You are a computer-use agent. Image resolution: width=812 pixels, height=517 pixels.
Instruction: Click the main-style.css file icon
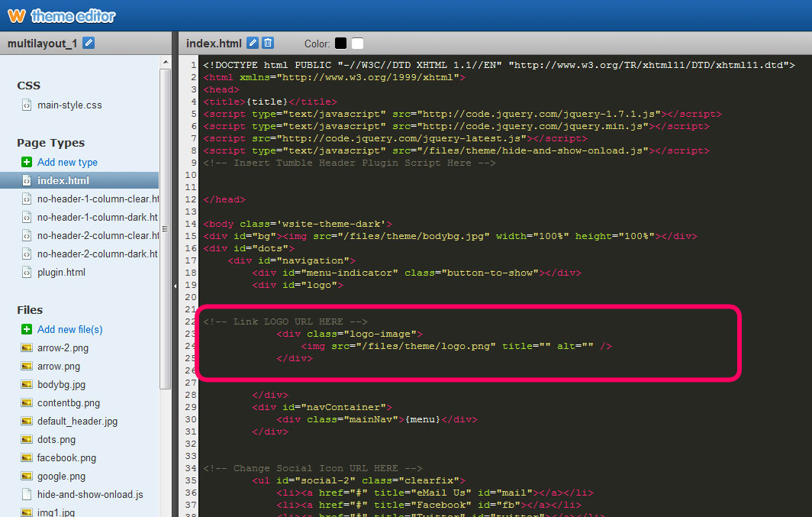click(x=27, y=105)
